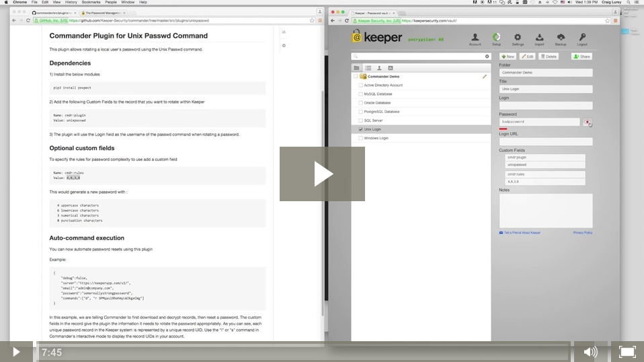Select the commander/src/plugins GitHub tab
The image size is (644, 362).
[54, 13]
